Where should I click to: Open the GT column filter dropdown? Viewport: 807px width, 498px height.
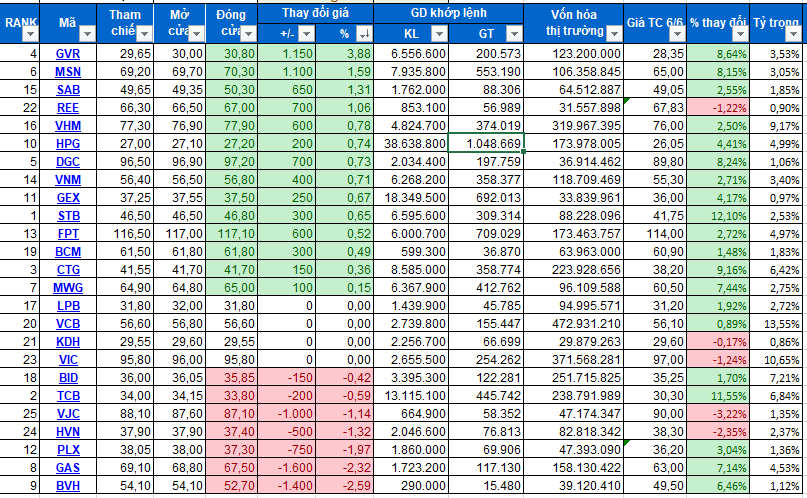point(514,34)
